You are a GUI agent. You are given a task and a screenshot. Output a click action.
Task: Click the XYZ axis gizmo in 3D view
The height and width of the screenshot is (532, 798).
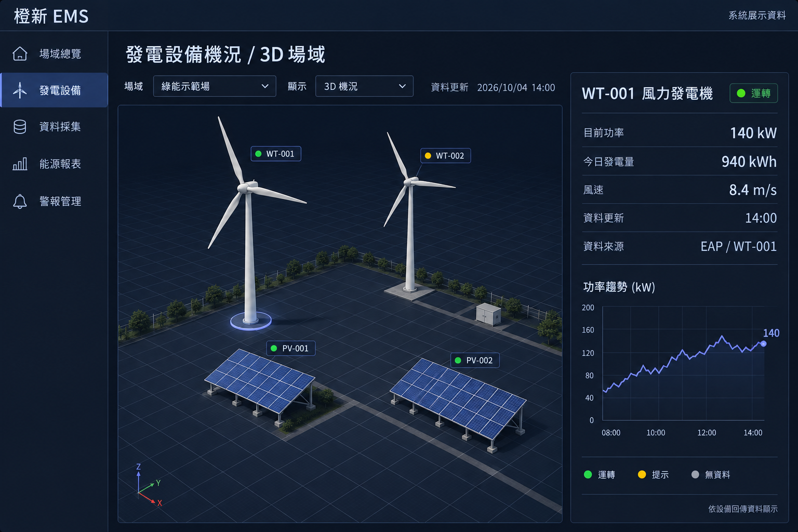[x=148, y=485]
